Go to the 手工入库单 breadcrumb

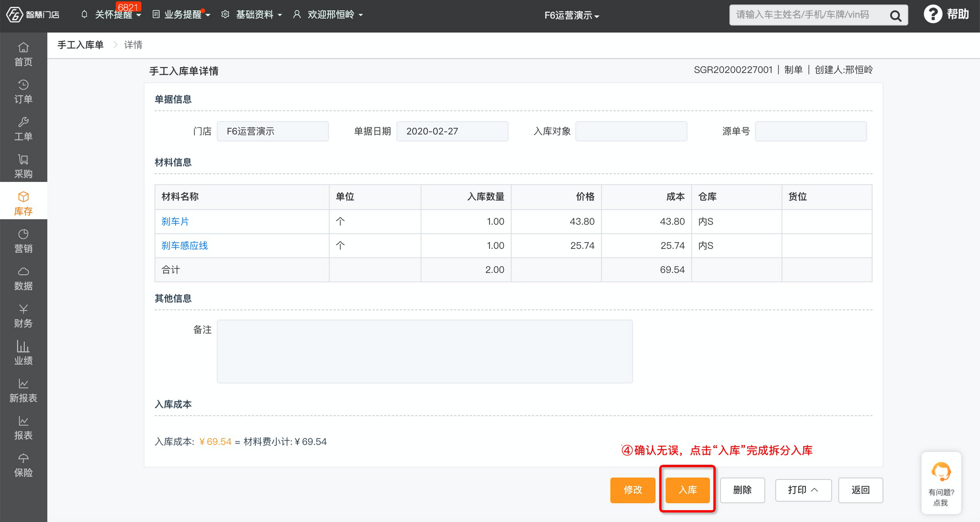[80, 45]
